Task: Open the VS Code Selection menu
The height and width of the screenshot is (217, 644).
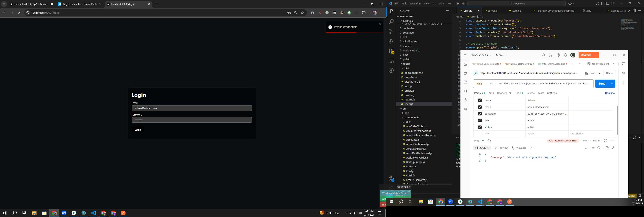Action: pos(415,3)
